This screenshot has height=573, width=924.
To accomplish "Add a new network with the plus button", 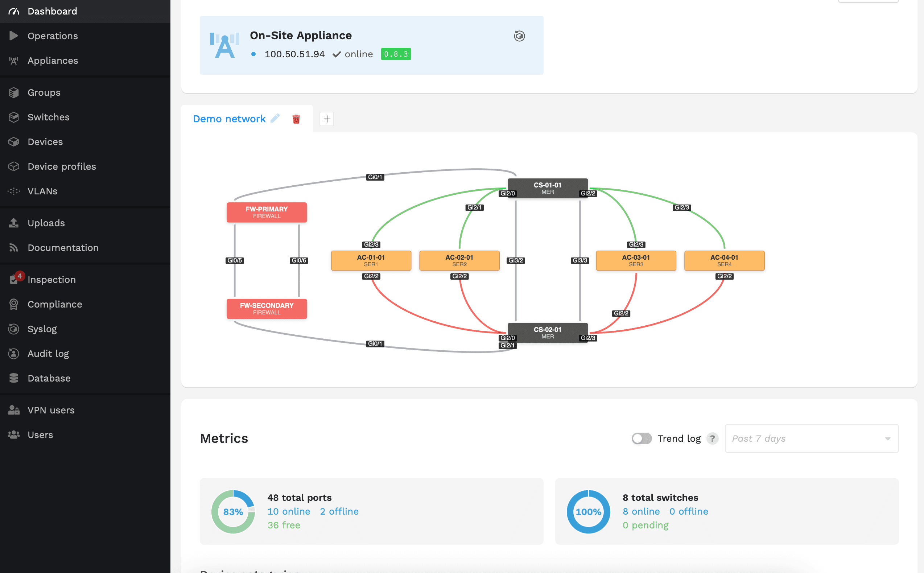I will [x=326, y=119].
